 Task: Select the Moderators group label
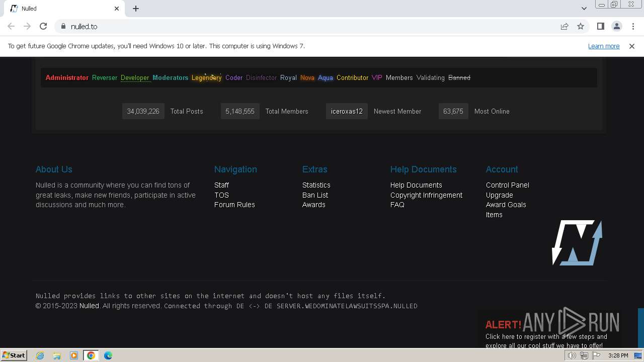click(x=171, y=77)
